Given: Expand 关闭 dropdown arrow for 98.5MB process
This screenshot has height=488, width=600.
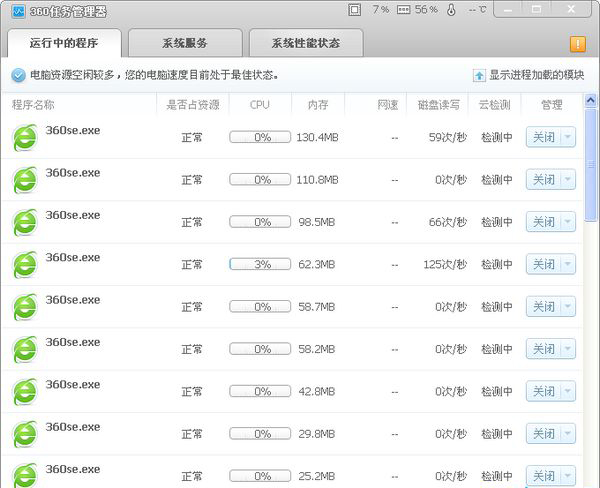Looking at the screenshot, I should click(x=568, y=222).
